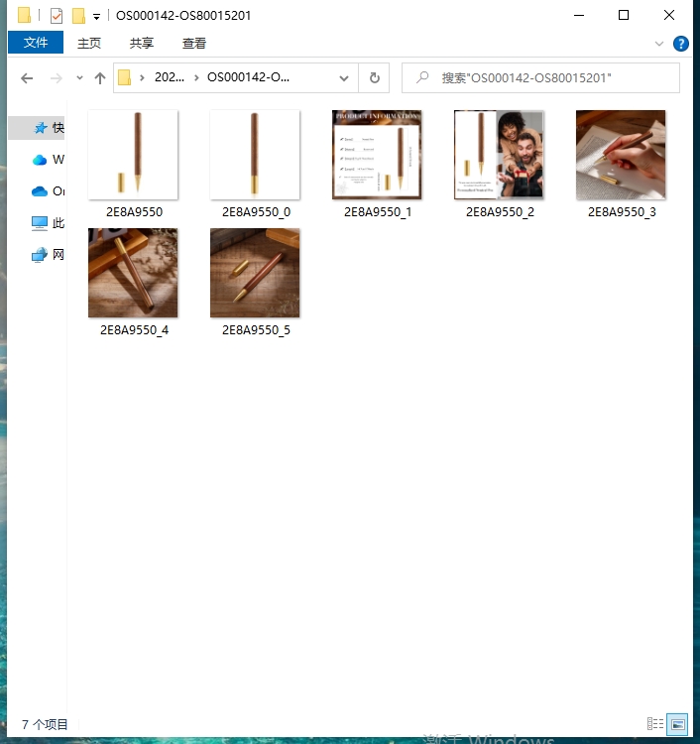Select This PC in the navigation pane
Image resolution: width=700 pixels, height=744 pixels.
41,223
